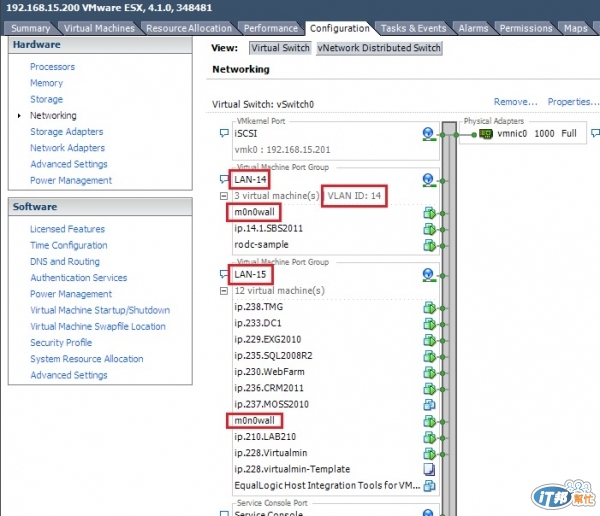Open the Virtual Machines tab
The image size is (600, 516).
point(99,28)
